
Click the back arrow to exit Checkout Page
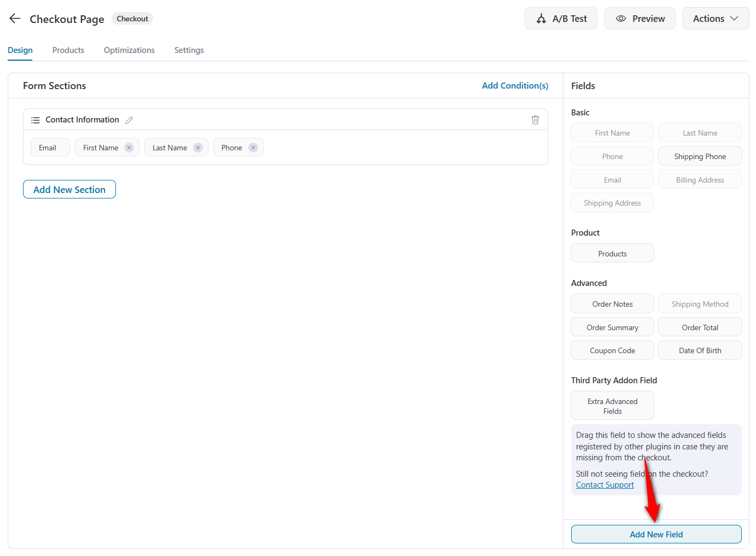15,18
